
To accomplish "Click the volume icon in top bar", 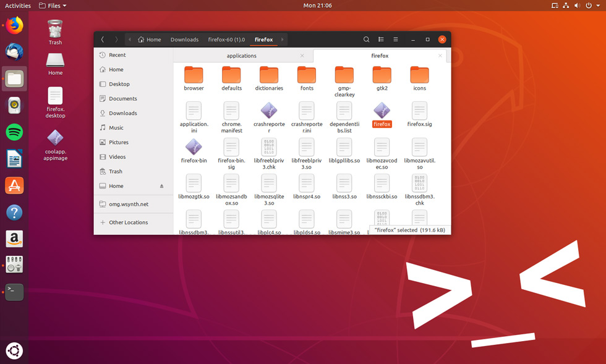I will coord(577,6).
